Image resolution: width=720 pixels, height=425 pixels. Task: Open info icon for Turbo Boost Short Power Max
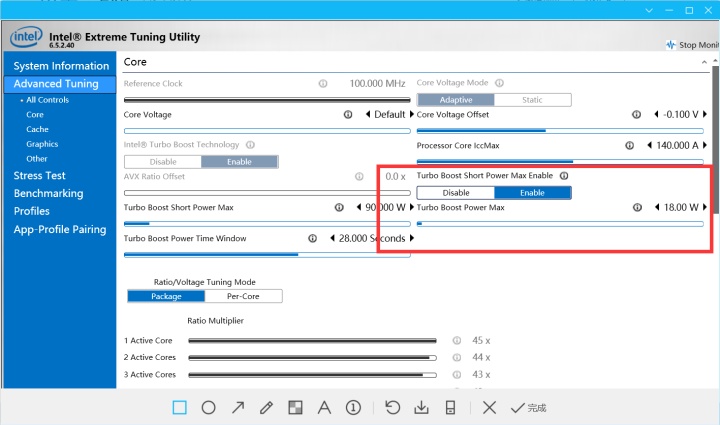click(339, 207)
